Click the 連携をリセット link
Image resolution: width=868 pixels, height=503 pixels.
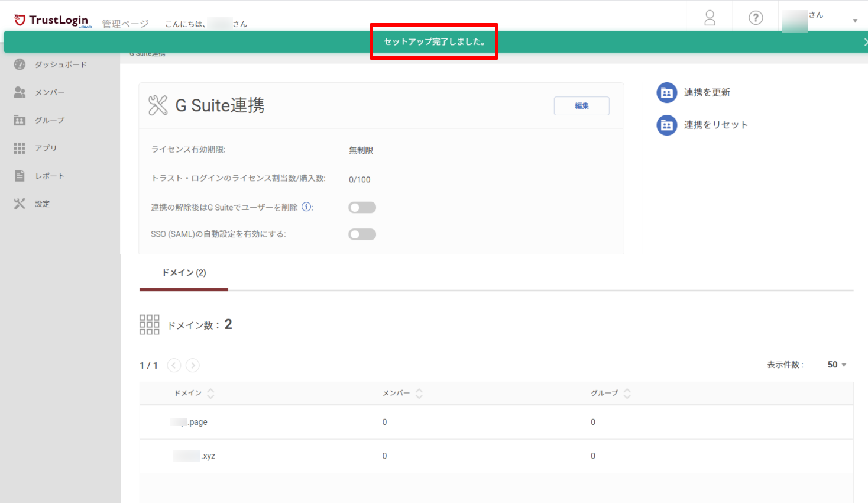coord(716,125)
